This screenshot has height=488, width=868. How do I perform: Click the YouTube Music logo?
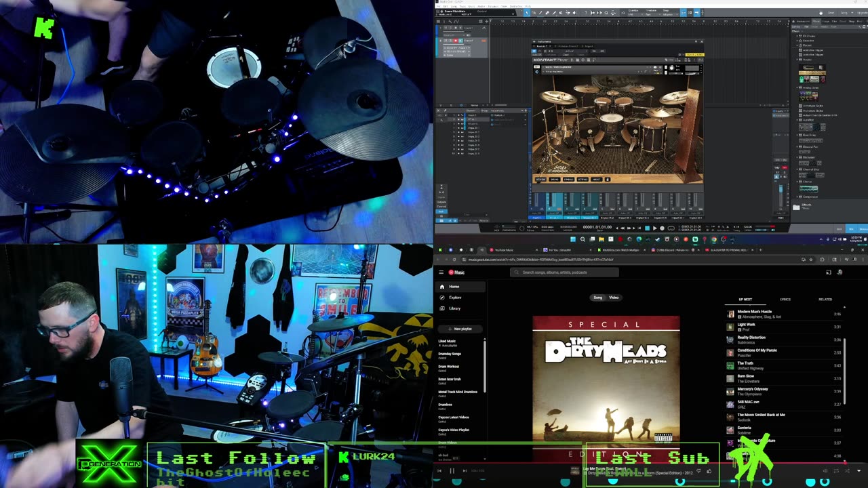[456, 272]
